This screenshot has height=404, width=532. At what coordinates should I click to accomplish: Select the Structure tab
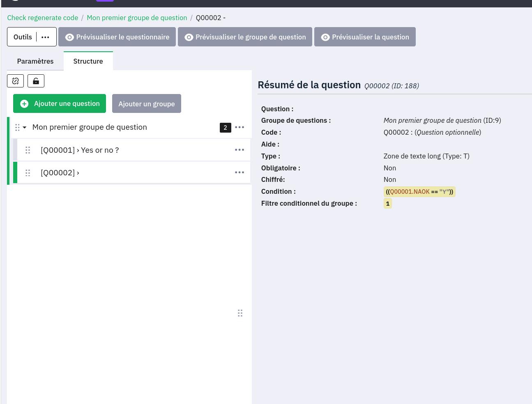[88, 61]
